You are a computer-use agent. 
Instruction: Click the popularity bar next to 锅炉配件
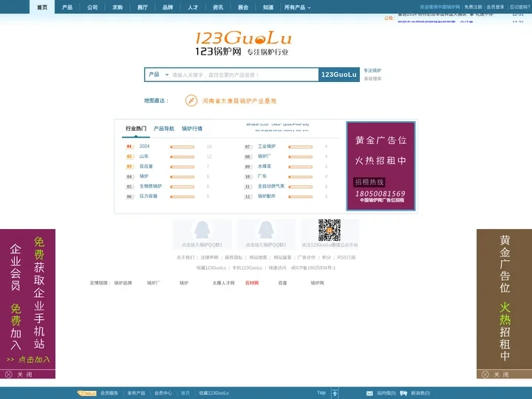(x=300, y=197)
